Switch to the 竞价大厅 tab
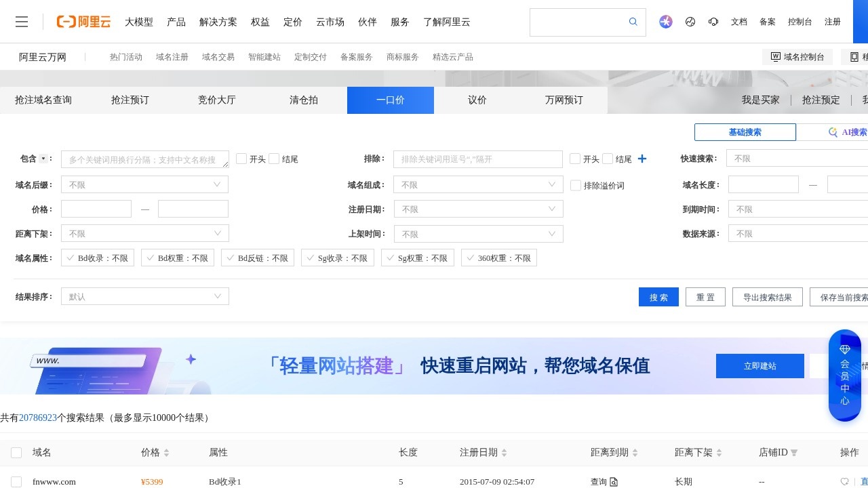 pyautogui.click(x=217, y=100)
